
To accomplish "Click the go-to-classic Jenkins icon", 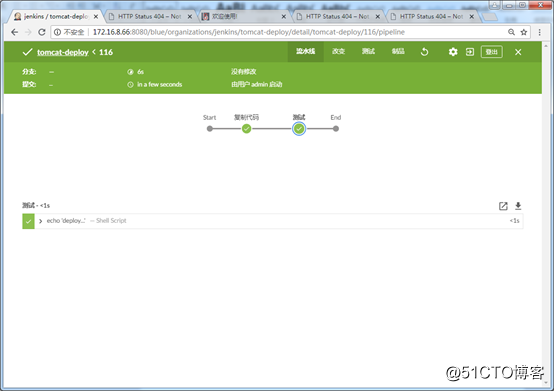I will point(470,52).
